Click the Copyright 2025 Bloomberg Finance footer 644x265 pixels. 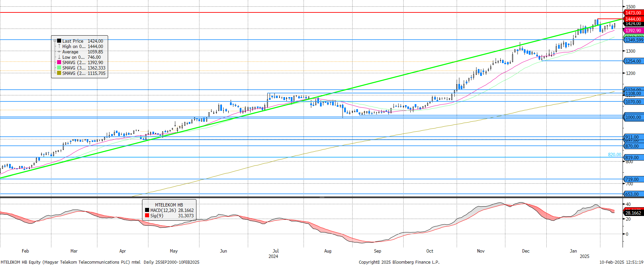(x=399, y=262)
